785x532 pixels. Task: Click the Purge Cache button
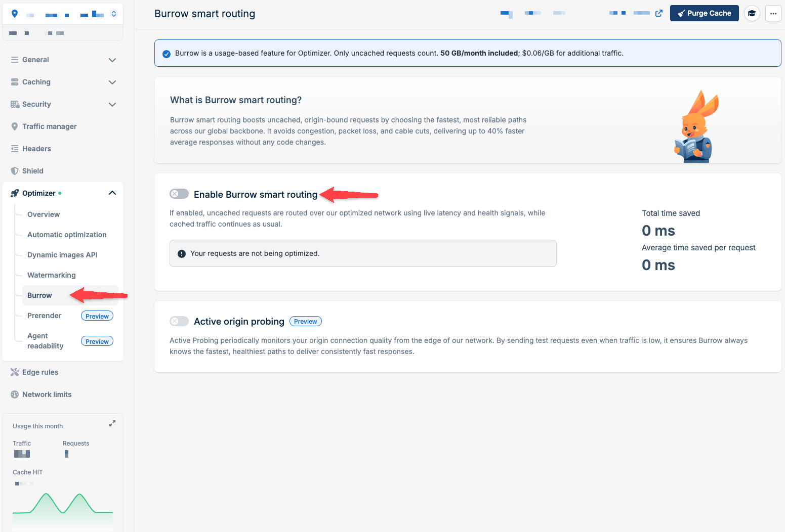click(705, 13)
